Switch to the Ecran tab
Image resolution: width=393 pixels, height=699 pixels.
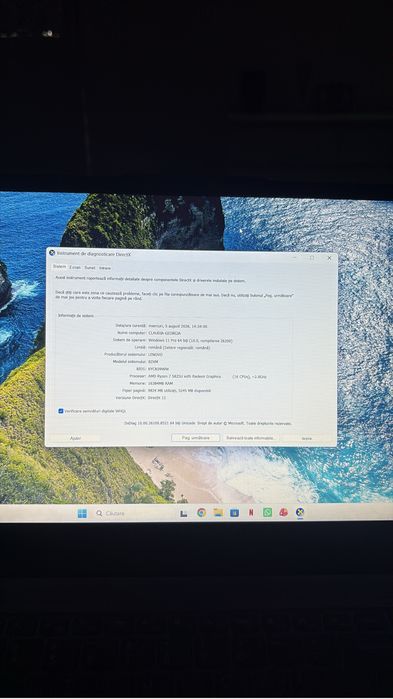[75, 267]
